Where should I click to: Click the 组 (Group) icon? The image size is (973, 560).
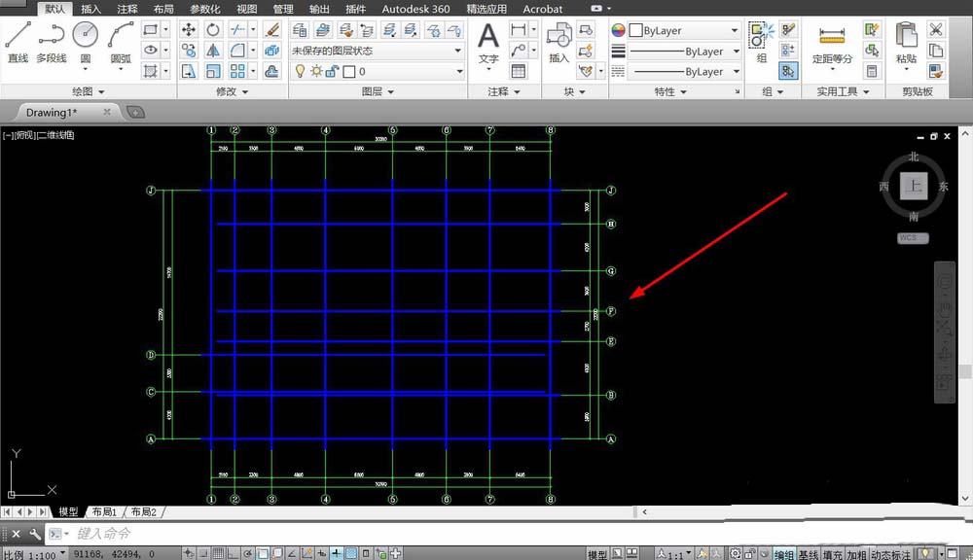[761, 42]
